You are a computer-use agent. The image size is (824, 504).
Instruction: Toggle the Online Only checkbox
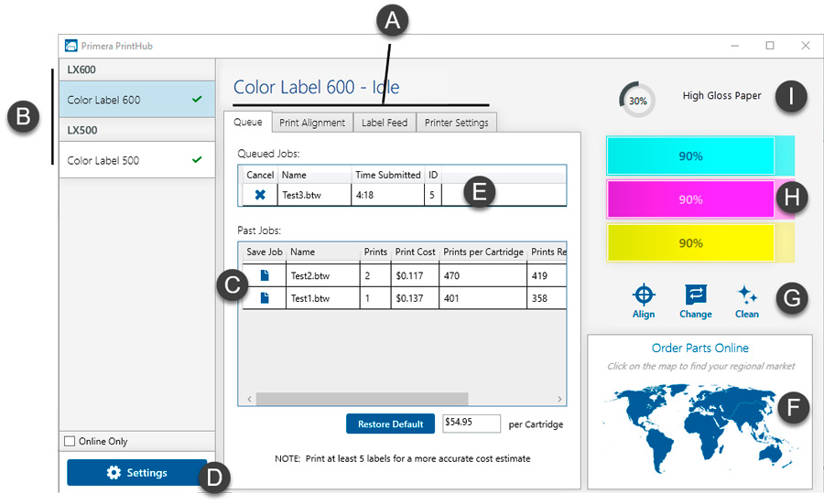70,441
